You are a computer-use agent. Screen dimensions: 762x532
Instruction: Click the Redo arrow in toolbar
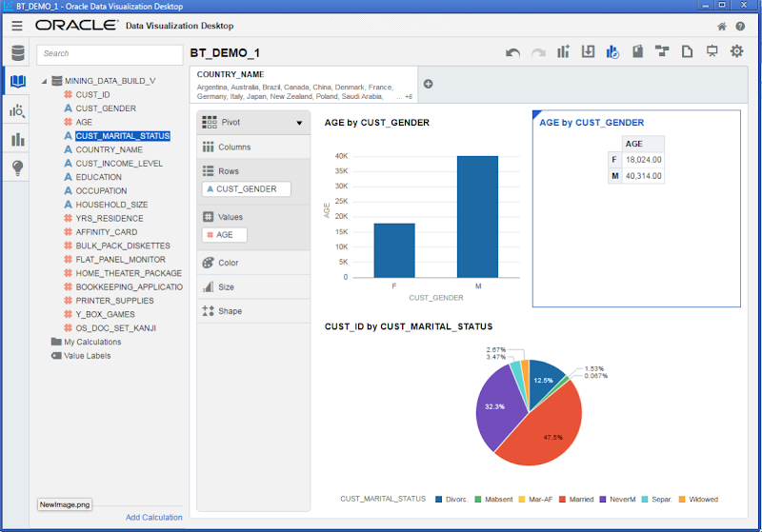(x=538, y=52)
